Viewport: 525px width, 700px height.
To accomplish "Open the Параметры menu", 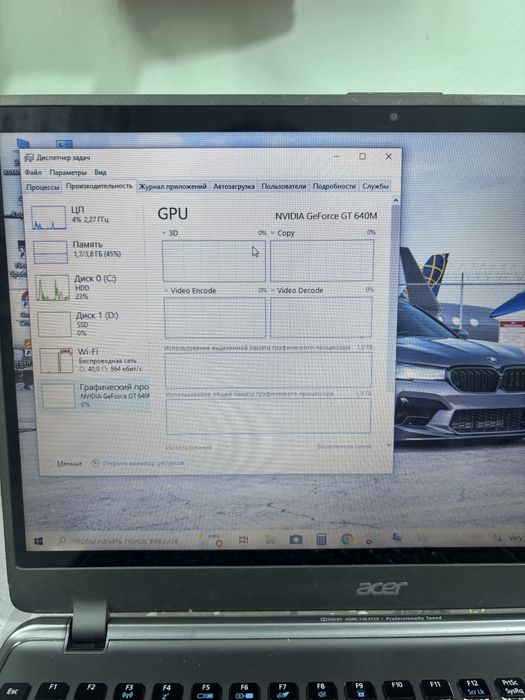I will pyautogui.click(x=68, y=172).
